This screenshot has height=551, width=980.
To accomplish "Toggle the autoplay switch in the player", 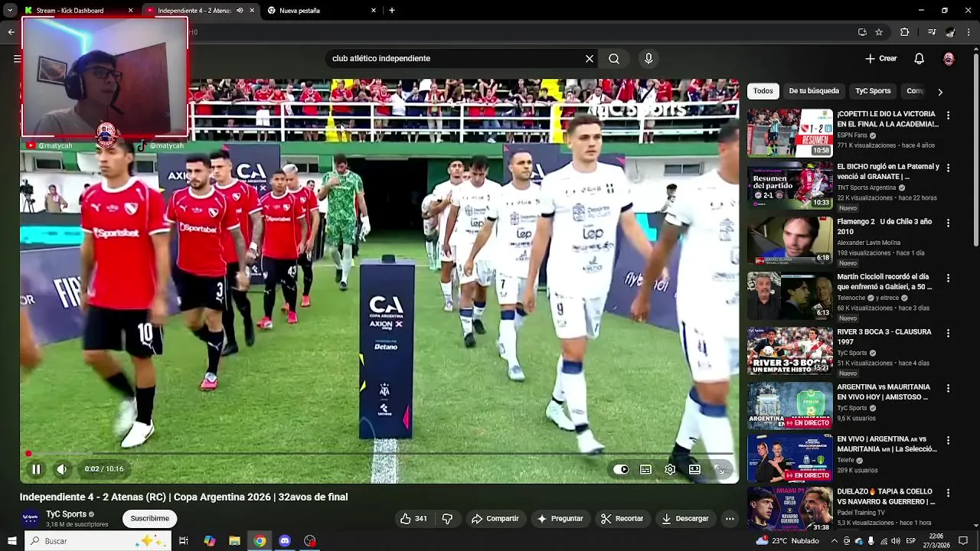I will (621, 469).
